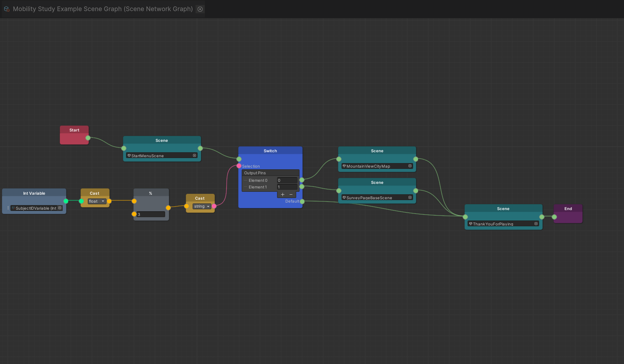Click the Element 1 value field
The height and width of the screenshot is (364, 624).
pyautogui.click(x=287, y=187)
